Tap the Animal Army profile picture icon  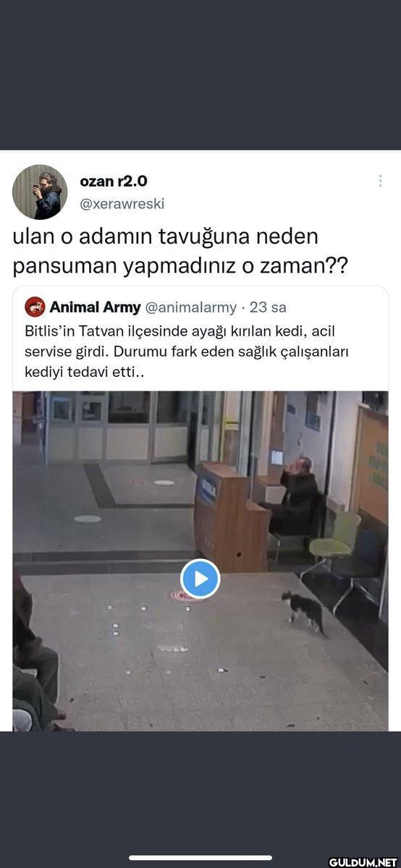click(x=35, y=307)
